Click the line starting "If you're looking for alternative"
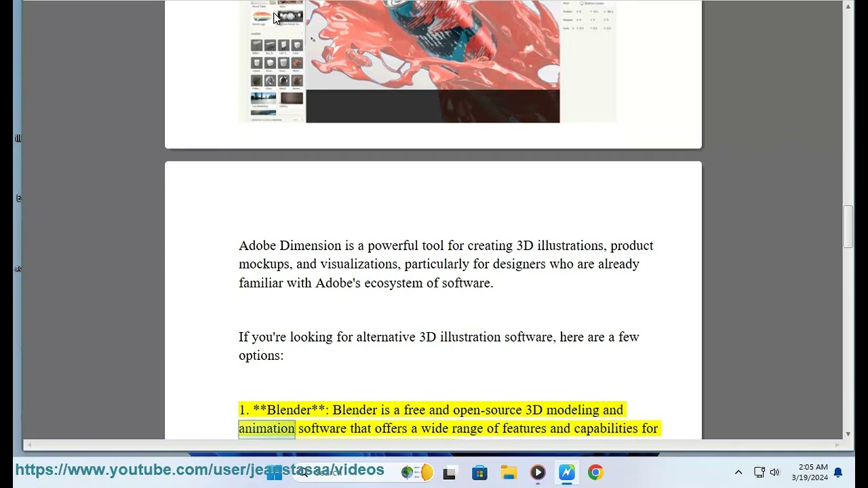 click(x=439, y=337)
